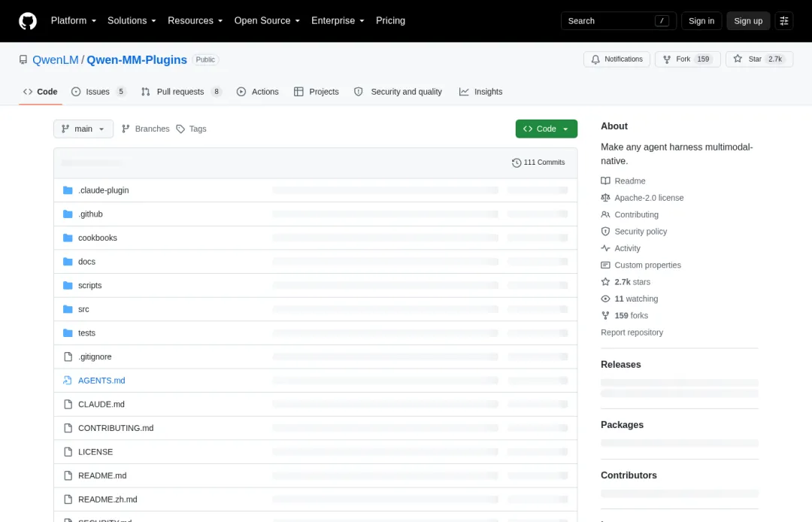Screen dimensions: 812x522
Task: Open the Qwen-MM-Plugins repository link
Action: [x=137, y=59]
